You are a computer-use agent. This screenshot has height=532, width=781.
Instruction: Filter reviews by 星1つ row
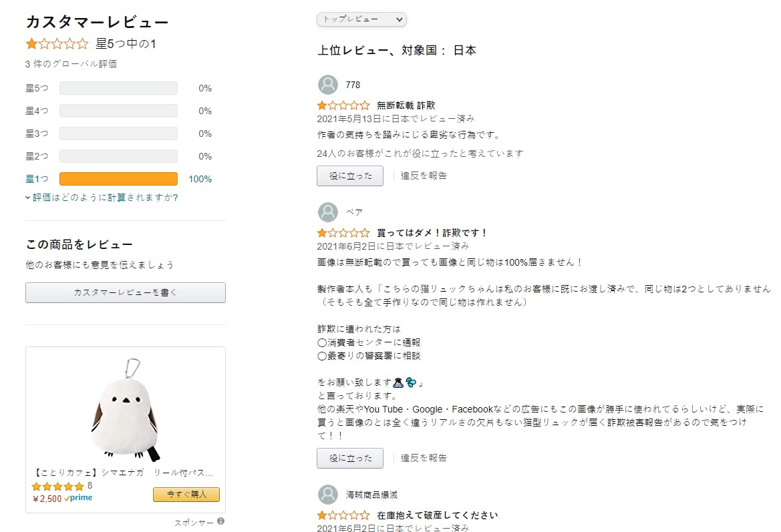[x=118, y=179]
